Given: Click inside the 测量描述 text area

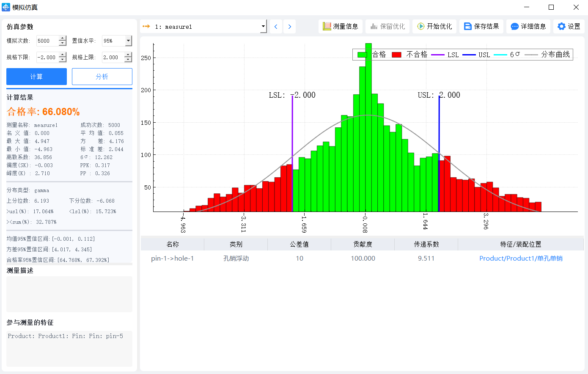Looking at the screenshot, I should 69,294.
